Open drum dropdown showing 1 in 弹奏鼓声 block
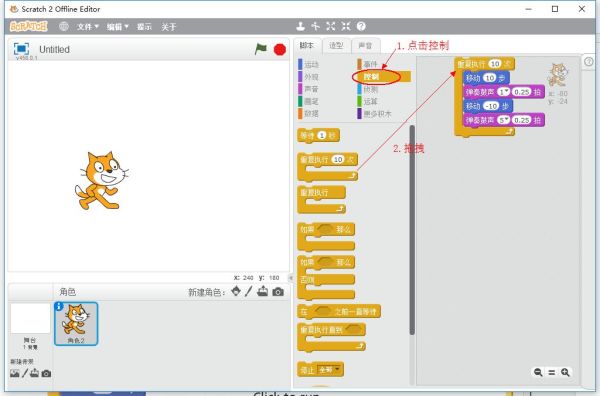600x396 pixels. 504,92
